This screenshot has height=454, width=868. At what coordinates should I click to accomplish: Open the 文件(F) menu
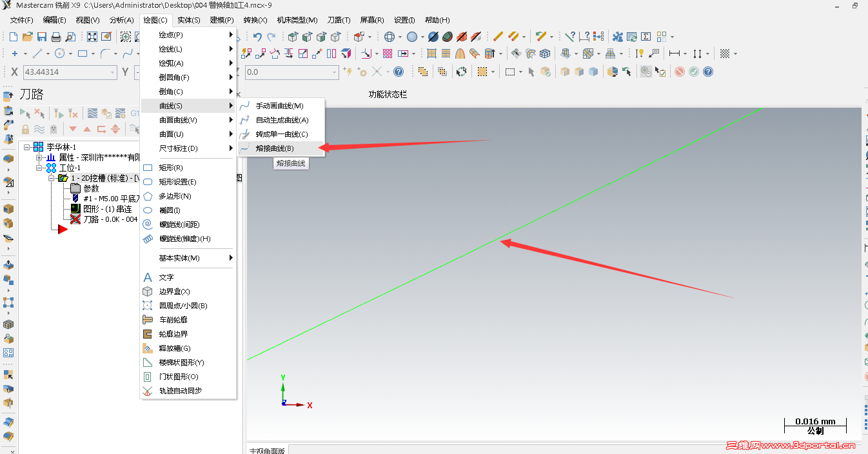(x=21, y=20)
